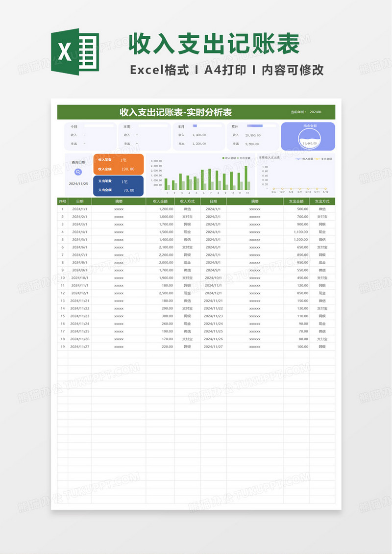Click income amount 2,100.00 in row 6

166,247
